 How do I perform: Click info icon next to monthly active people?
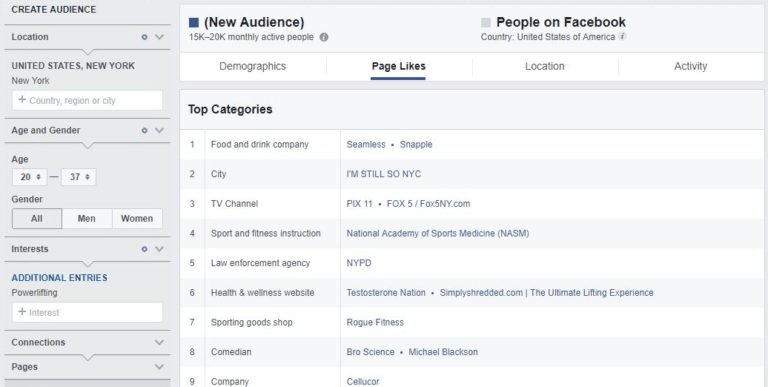(324, 37)
